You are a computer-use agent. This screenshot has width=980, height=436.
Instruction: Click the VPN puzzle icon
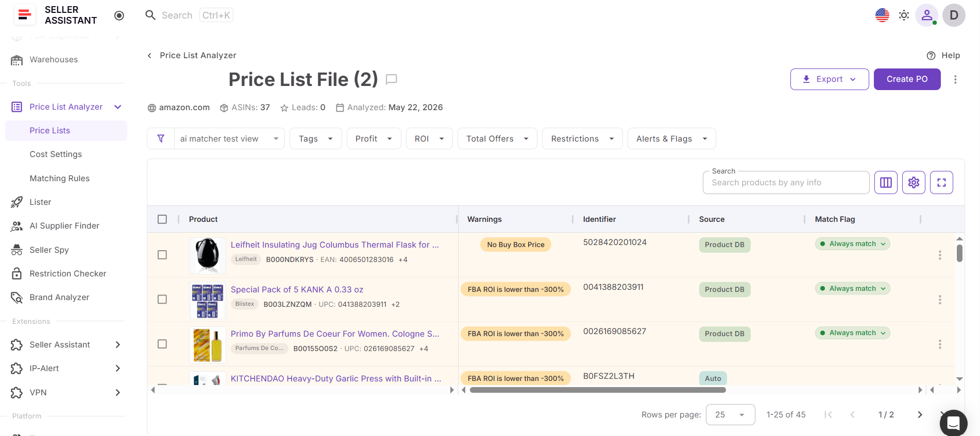[17, 393]
